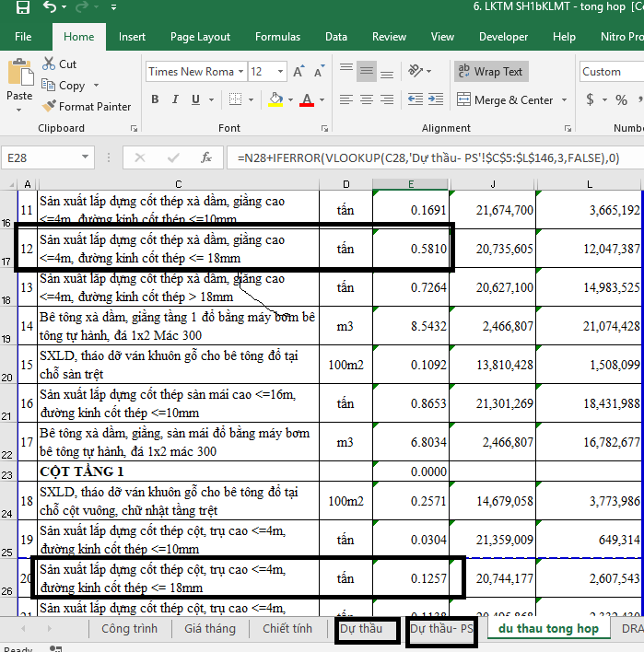Switch to the Data tab
Screen dimensions: 644x652
(336, 37)
